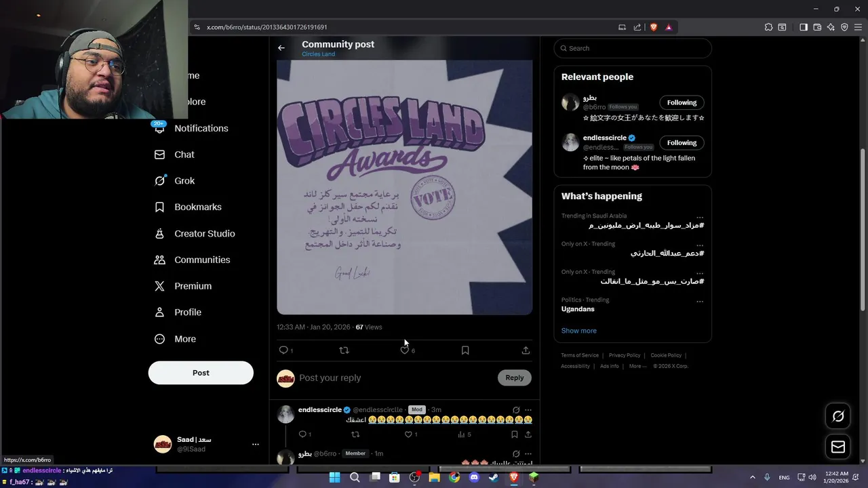Open Grok from the sidebar
868x488 pixels.
pyautogui.click(x=175, y=181)
